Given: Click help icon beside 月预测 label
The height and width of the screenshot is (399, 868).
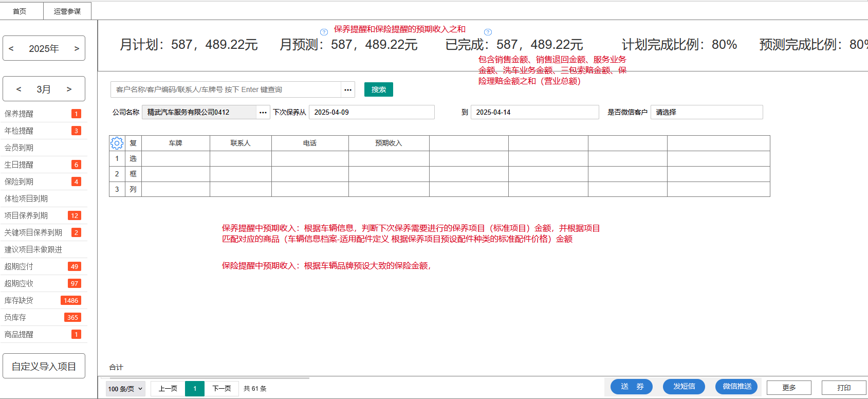Looking at the screenshot, I should pyautogui.click(x=324, y=32).
